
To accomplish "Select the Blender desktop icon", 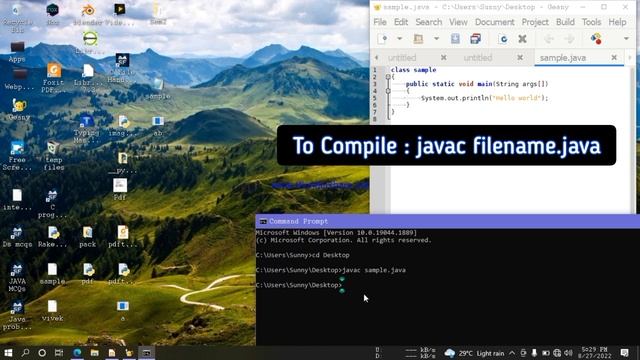I will point(88,15).
